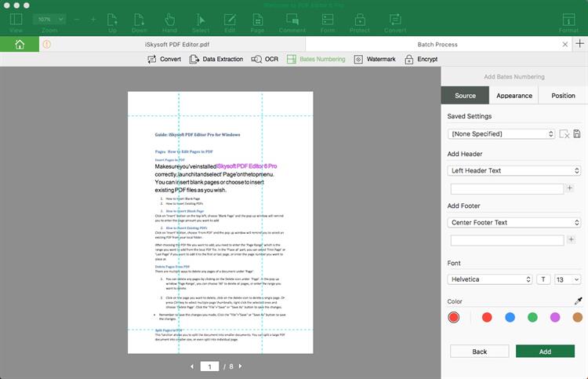The height and width of the screenshot is (379, 588).
Task: Go to the Home screen
Action: 20,44
